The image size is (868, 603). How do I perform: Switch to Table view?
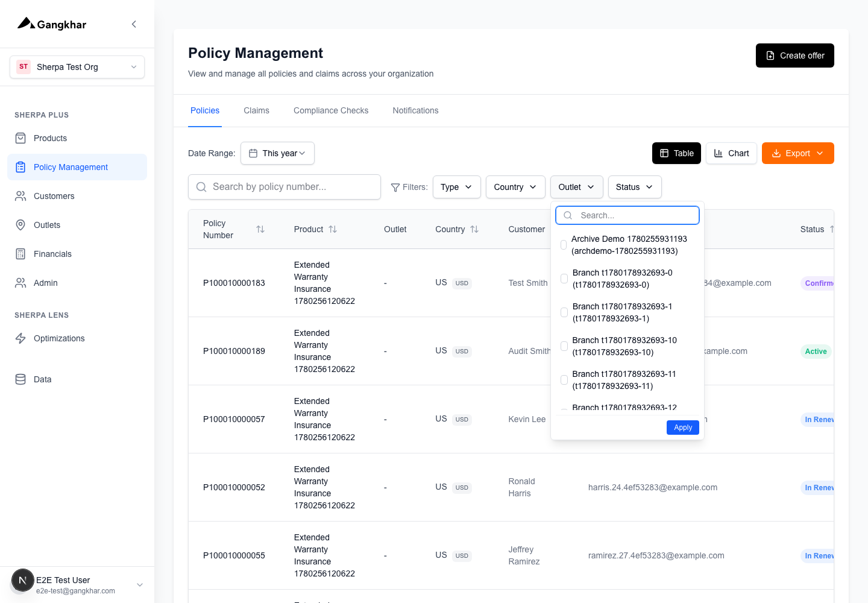click(x=676, y=153)
